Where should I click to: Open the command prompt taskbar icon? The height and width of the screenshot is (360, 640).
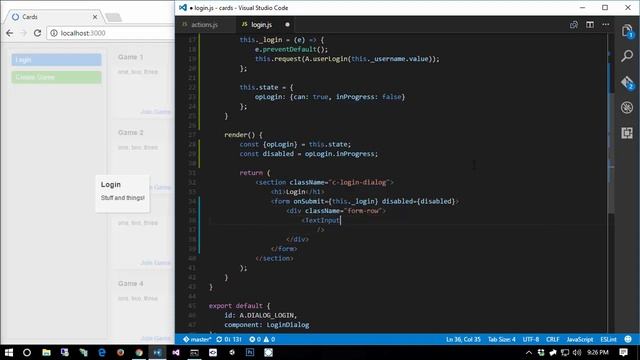(x=194, y=352)
